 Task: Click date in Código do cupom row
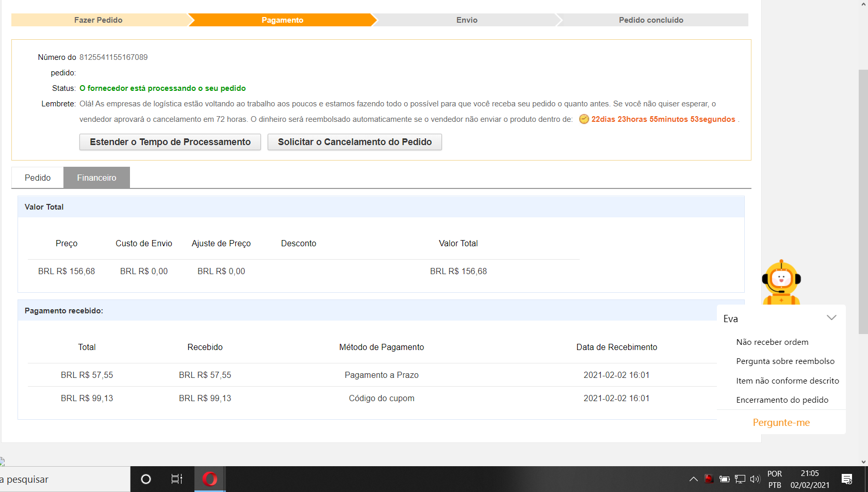[617, 398]
